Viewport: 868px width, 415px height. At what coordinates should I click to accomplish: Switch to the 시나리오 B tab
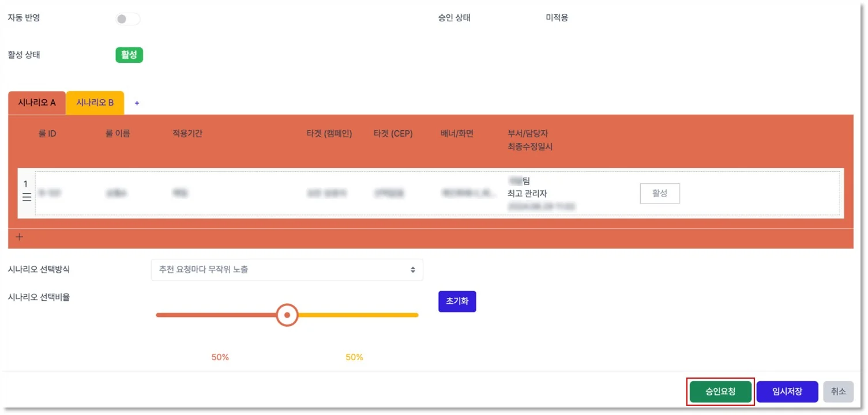point(95,103)
